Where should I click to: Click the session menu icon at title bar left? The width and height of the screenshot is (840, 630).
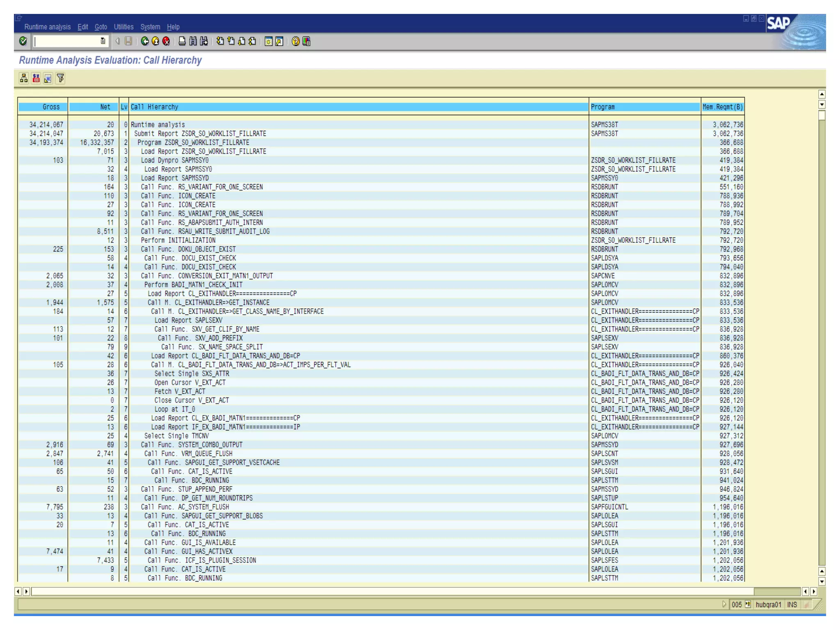[18, 18]
